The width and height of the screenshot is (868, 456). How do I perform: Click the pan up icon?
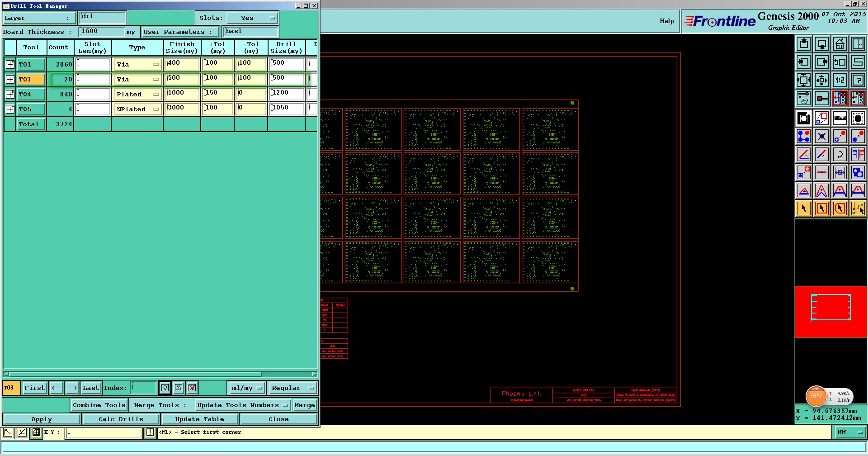pos(804,44)
